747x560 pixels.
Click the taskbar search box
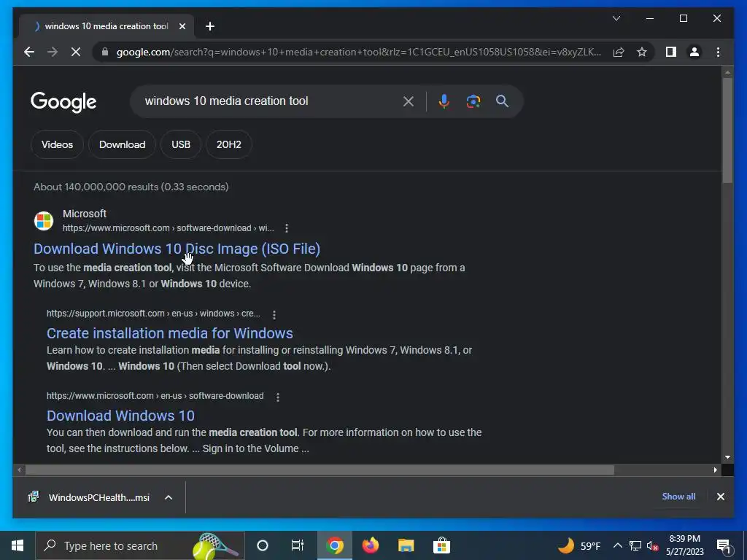point(140,545)
